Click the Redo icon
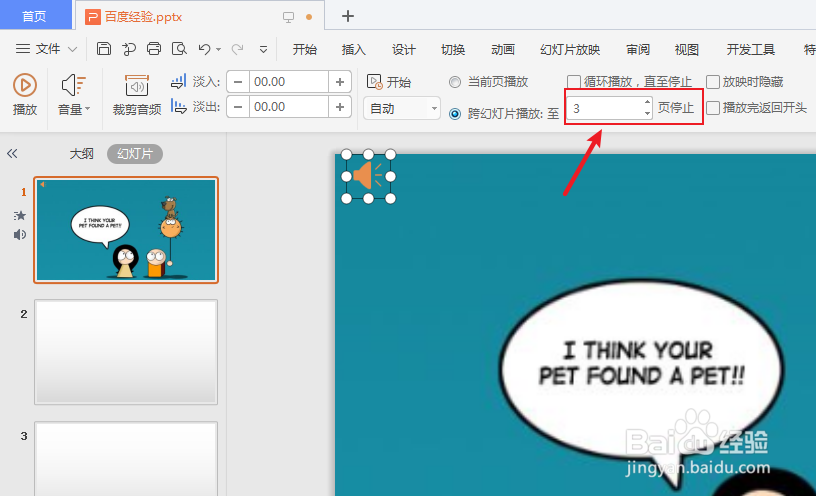816x496 pixels. [x=237, y=49]
